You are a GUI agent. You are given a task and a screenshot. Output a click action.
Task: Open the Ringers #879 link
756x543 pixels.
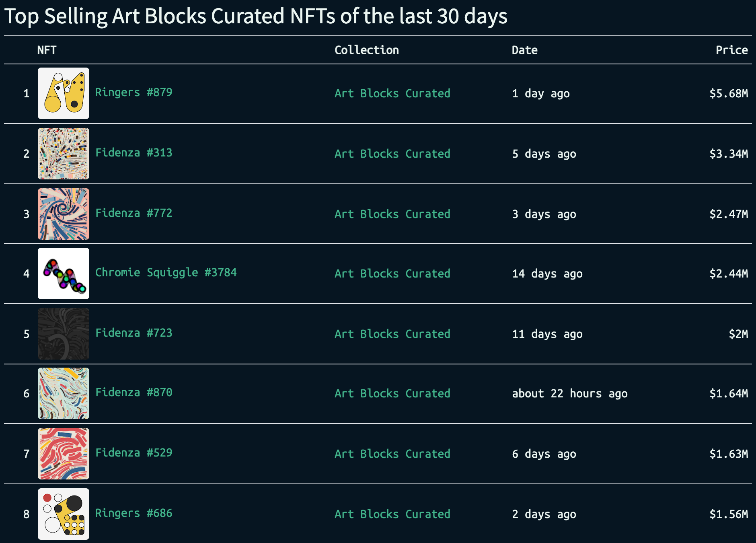tap(134, 93)
